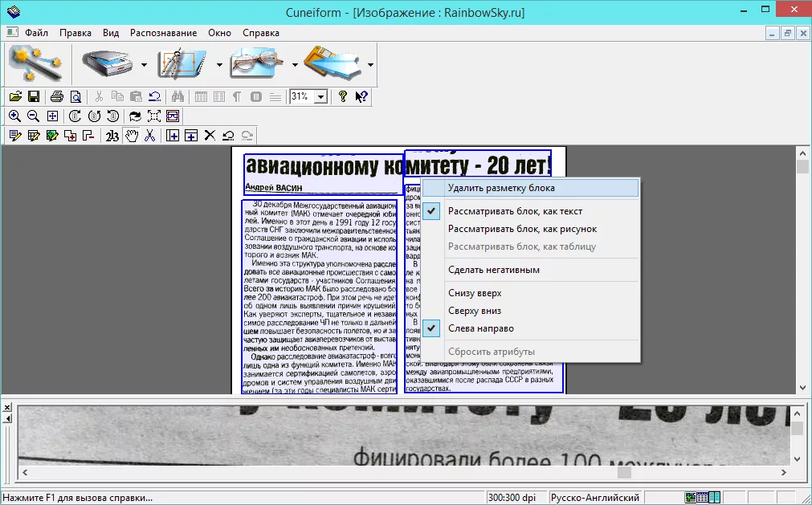Choose 'Удалить разметку блока' in context menu
Image resolution: width=812 pixels, height=505 pixels.
(501, 188)
